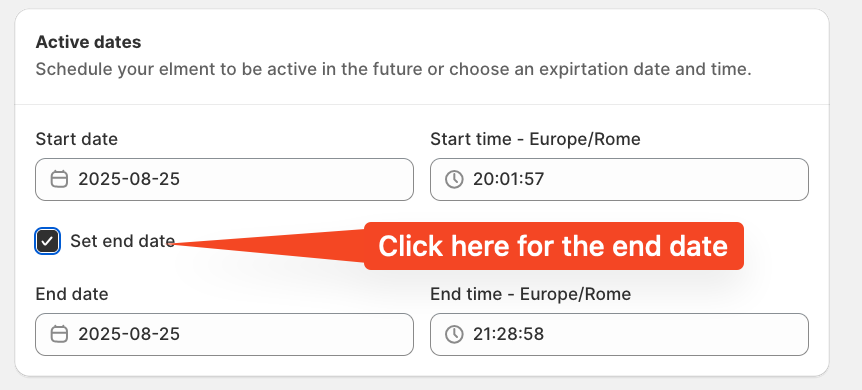
Task: Click the clock icon in Start time field
Action: pos(454,179)
